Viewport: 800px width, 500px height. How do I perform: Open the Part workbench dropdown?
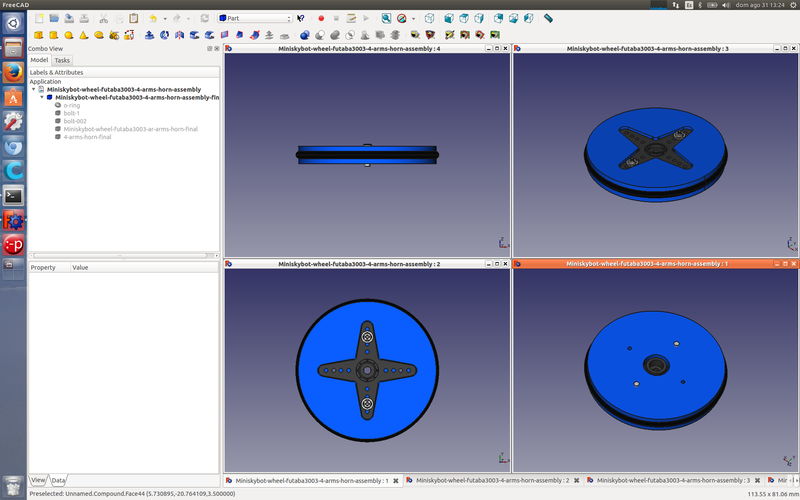255,18
